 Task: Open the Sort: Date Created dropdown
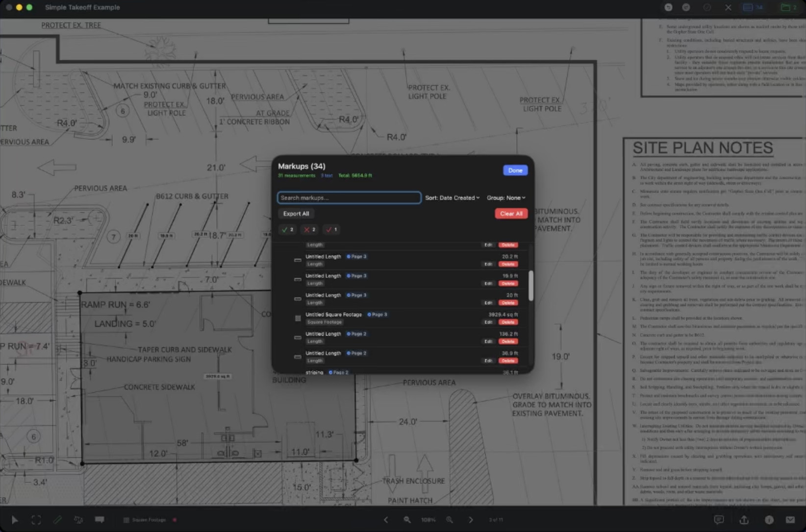pos(453,198)
